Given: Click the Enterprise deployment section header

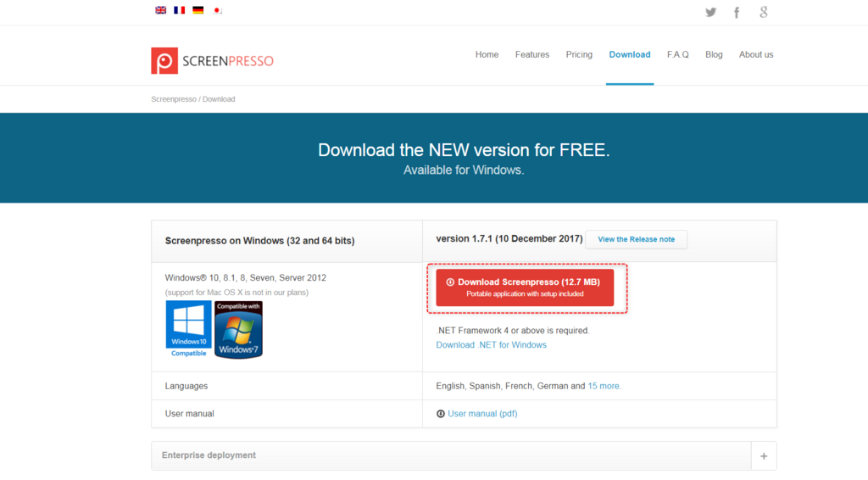Looking at the screenshot, I should (451, 455).
